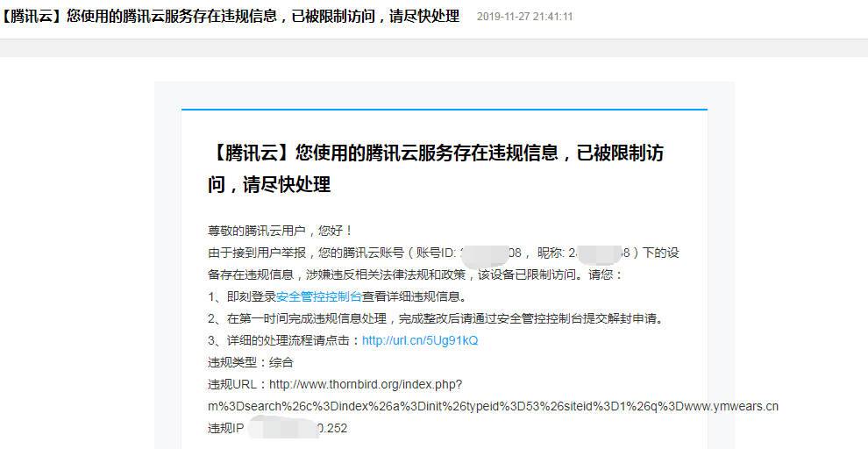868x449 pixels.
Task: Click the greeting 尊敬的腾讯云用户，您好！
Action: click(280, 231)
